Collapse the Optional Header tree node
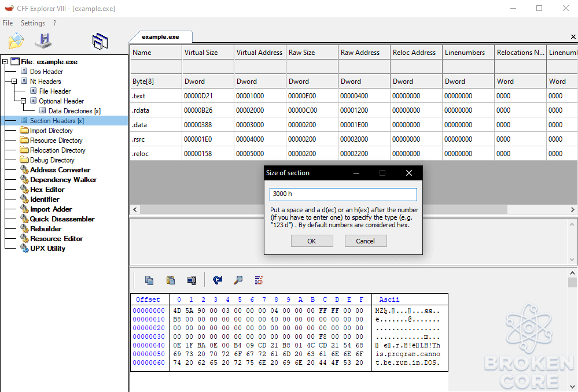Viewport: 578px width, 392px height. pos(23,101)
